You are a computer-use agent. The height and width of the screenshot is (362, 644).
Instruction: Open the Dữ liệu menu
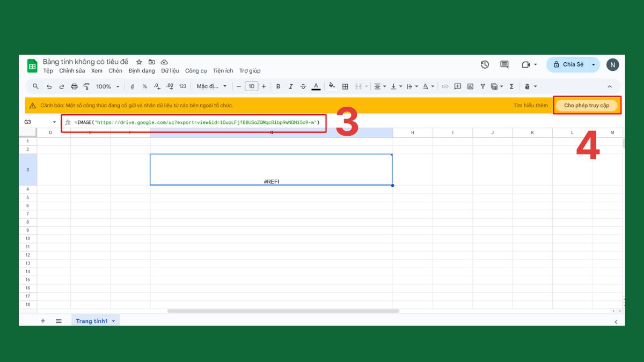click(x=171, y=70)
